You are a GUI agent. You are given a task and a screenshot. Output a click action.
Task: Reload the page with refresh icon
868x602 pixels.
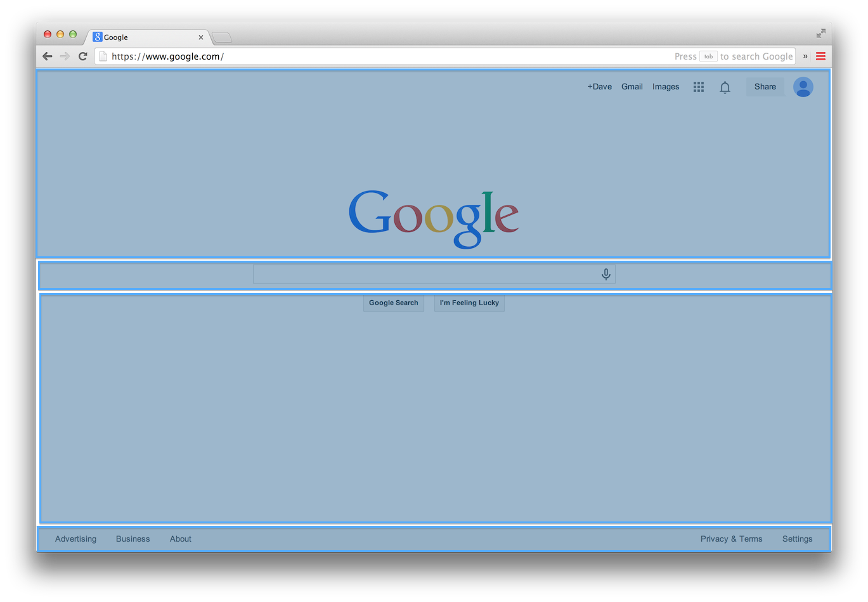tap(82, 56)
